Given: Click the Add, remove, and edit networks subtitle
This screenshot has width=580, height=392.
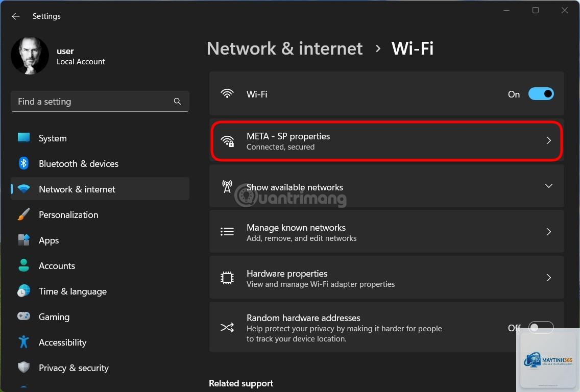Looking at the screenshot, I should (301, 238).
